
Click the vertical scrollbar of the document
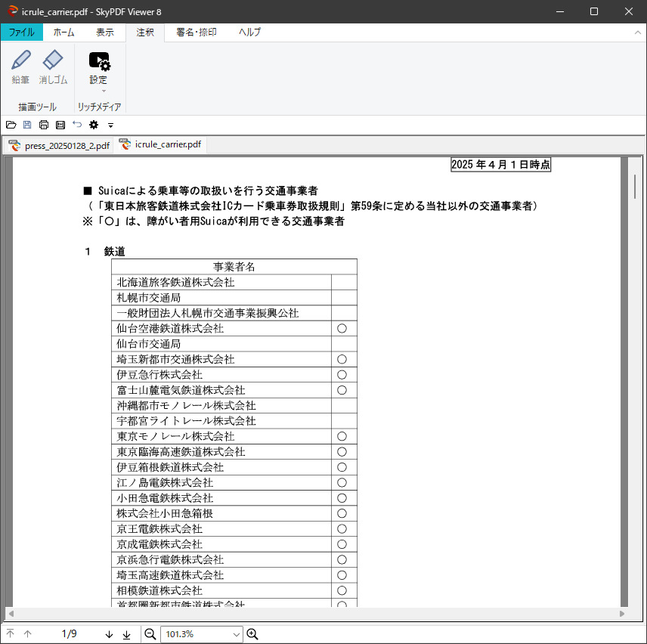[x=635, y=378]
